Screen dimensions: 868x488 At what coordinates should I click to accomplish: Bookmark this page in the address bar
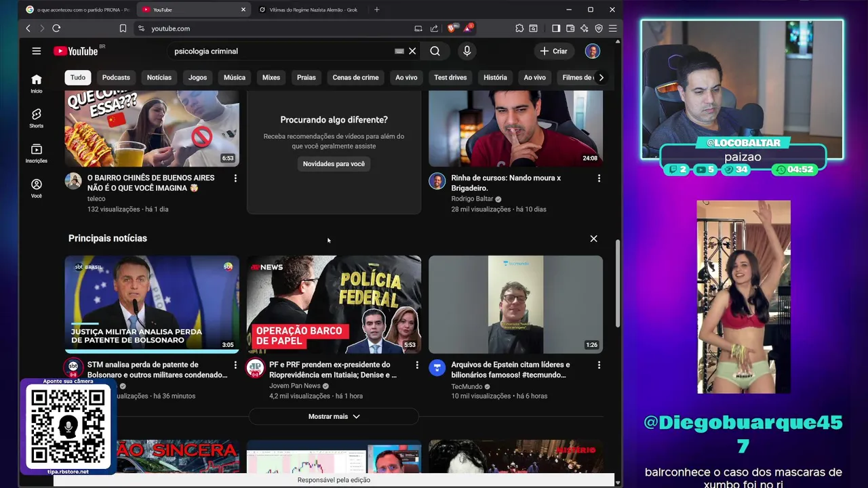[123, 28]
